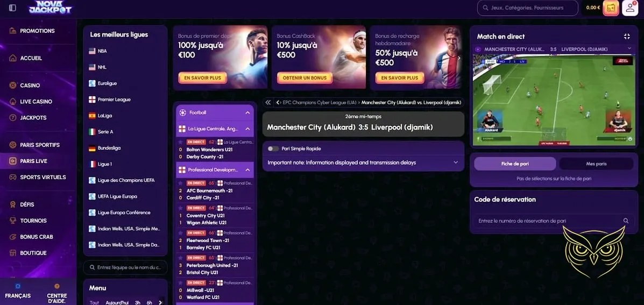Open the wallet deposit icon
This screenshot has width=644, height=305.
[x=611, y=8]
